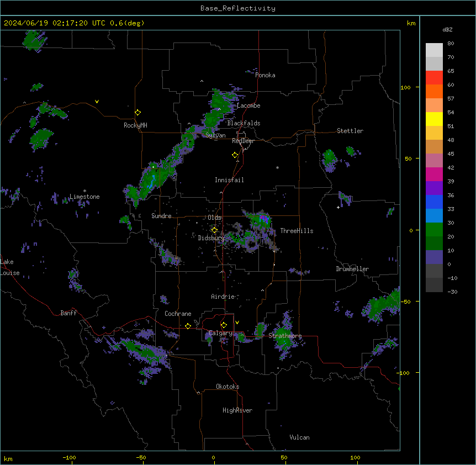Click the yellow diamond marker above Calgary
The width and height of the screenshot is (476, 465).
[x=224, y=325]
